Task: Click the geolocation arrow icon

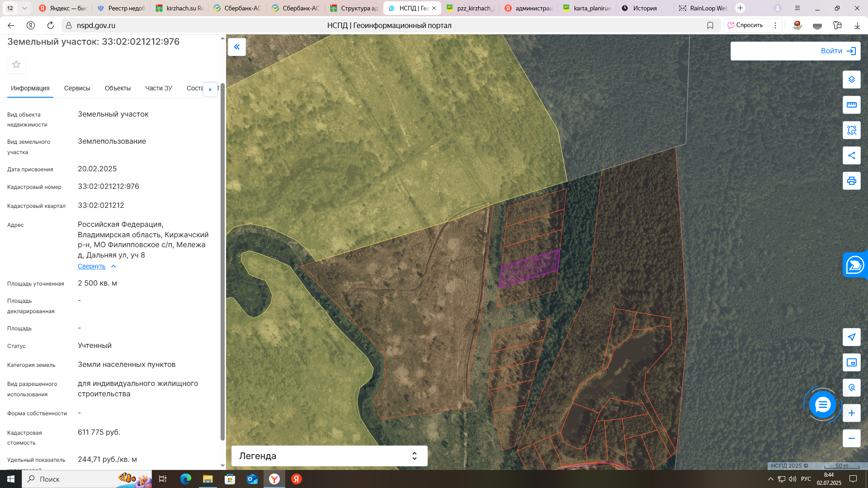Action: pos(851,337)
